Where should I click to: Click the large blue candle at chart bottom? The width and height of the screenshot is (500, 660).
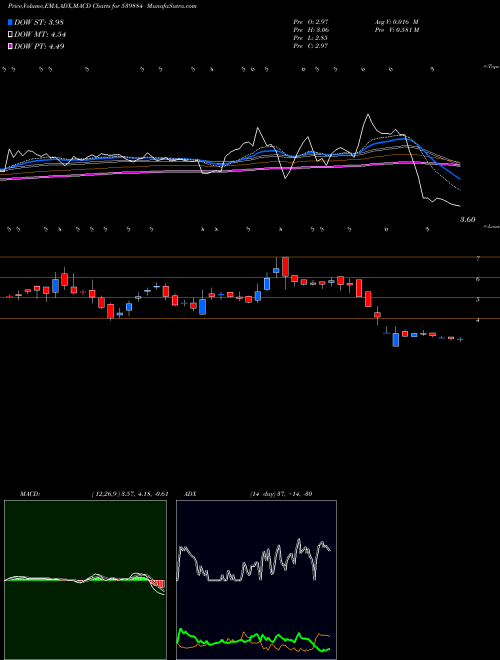pos(396,340)
